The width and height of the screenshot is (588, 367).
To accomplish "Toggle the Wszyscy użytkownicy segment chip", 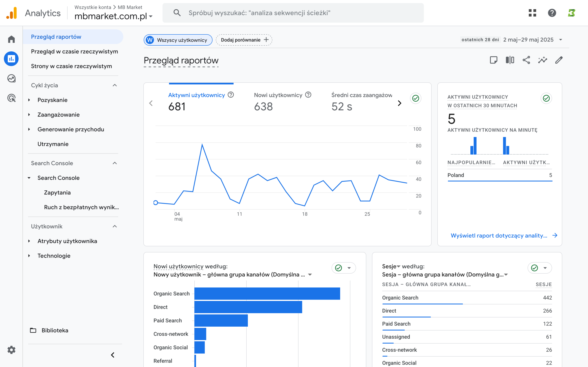I will [178, 40].
